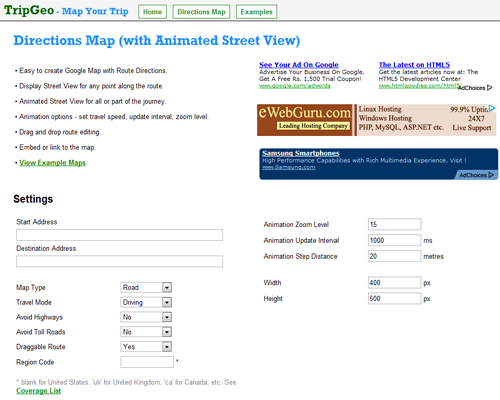Viewport: 500px width, 400px height.
Task: Click the Region Code input box
Action: 147,362
